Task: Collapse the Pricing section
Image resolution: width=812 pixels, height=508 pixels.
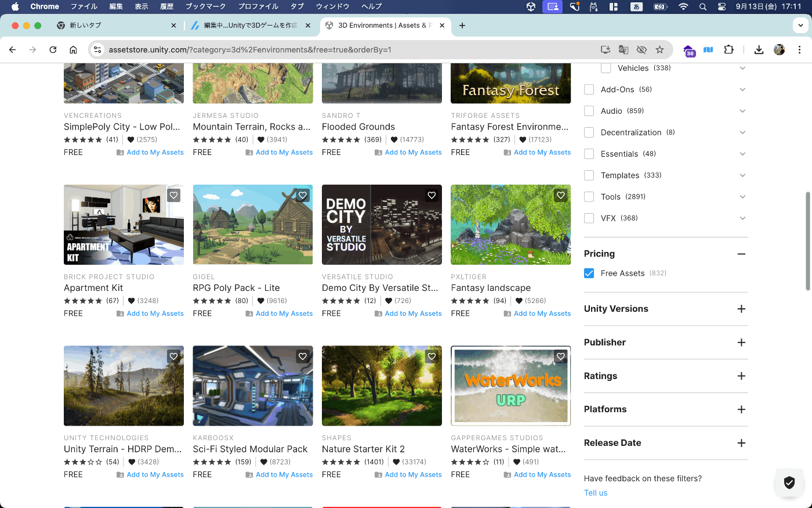Action: pyautogui.click(x=741, y=254)
